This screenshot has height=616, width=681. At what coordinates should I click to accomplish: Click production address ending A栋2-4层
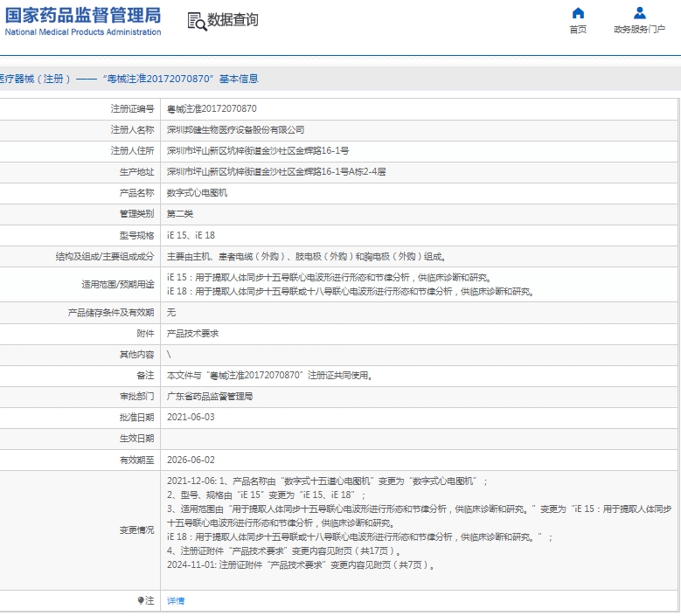point(276,171)
